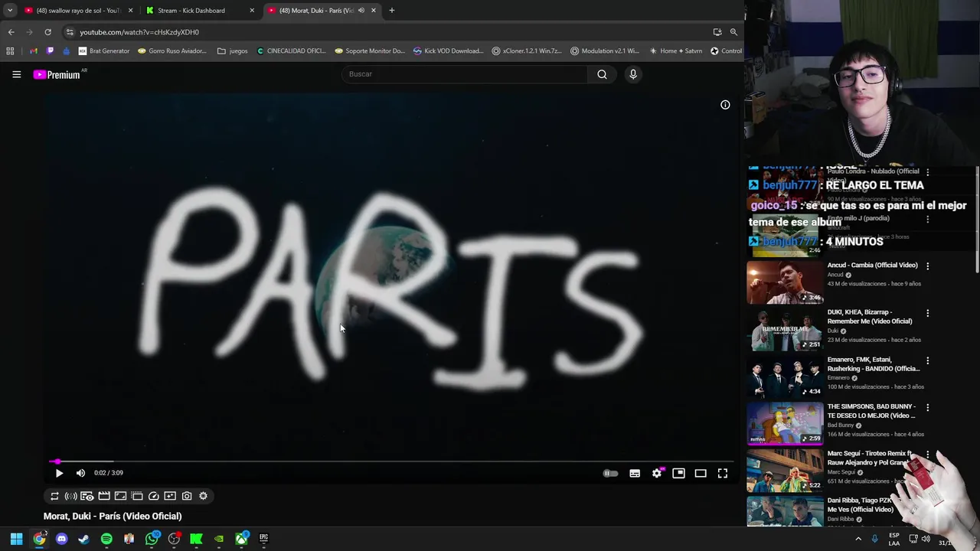Open a new browser tab
980x551 pixels.
coord(392,11)
